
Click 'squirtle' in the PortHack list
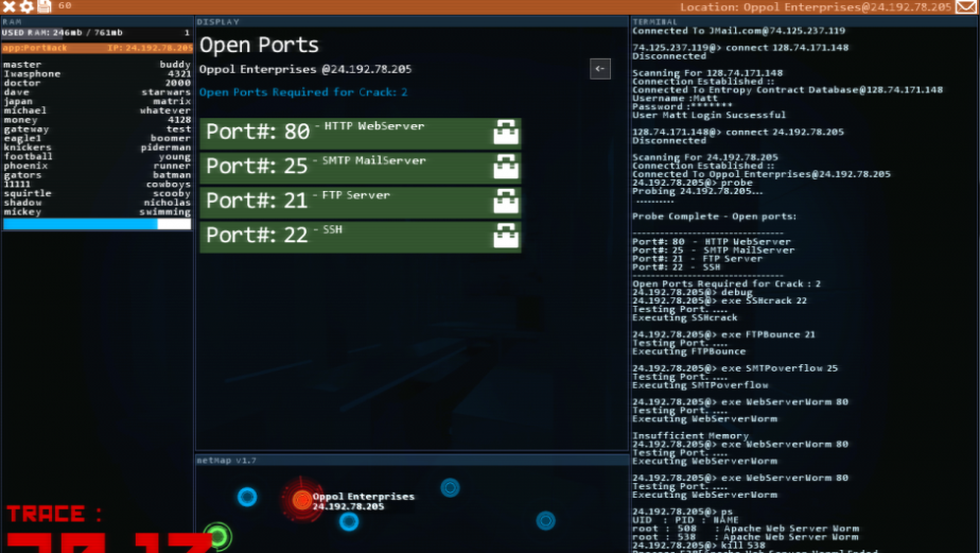coord(28,193)
